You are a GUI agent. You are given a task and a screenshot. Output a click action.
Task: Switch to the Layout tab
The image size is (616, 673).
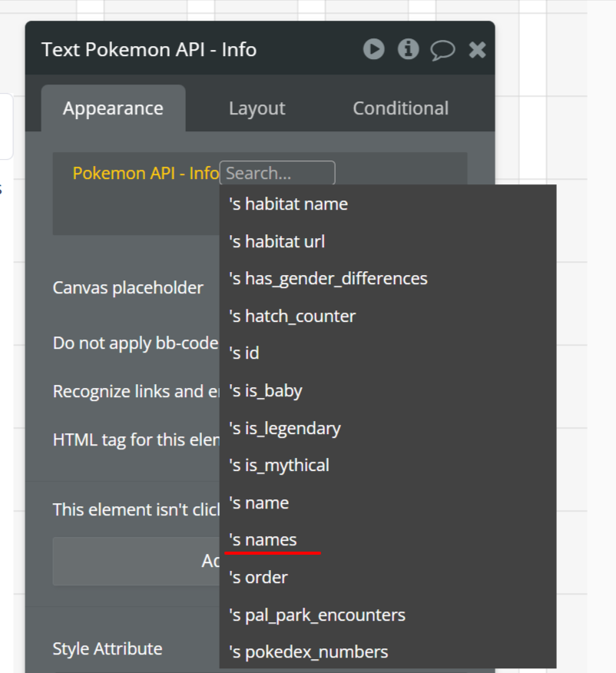[x=257, y=108]
